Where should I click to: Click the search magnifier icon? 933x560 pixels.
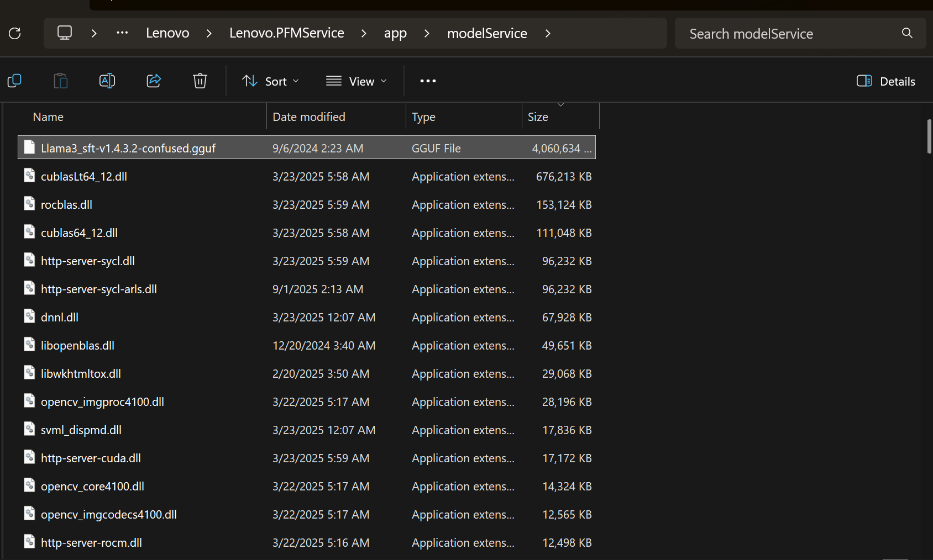907,33
